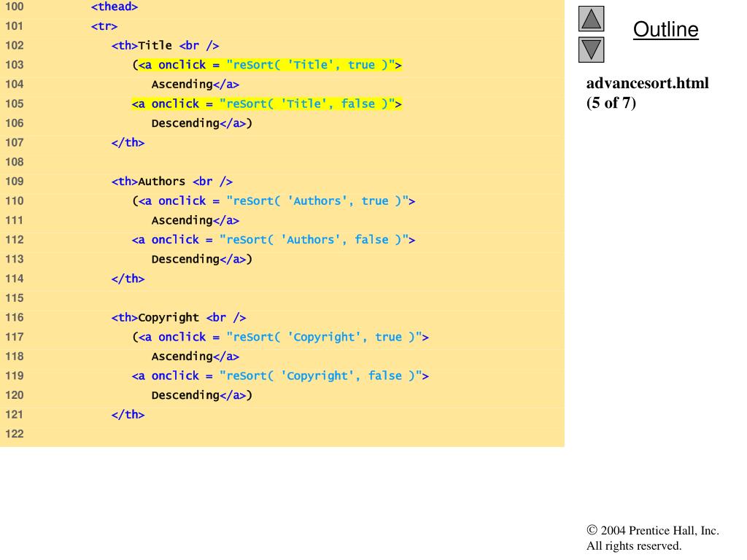Select the Authors header line 109

pos(172,182)
